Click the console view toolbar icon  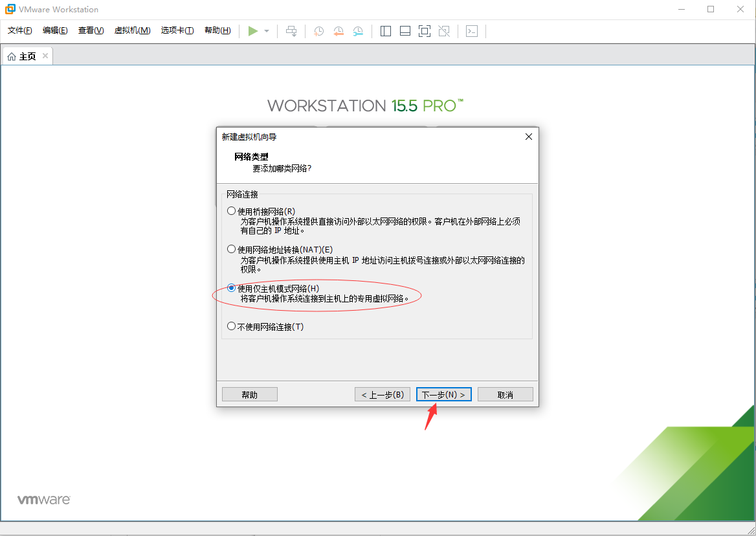(x=472, y=31)
